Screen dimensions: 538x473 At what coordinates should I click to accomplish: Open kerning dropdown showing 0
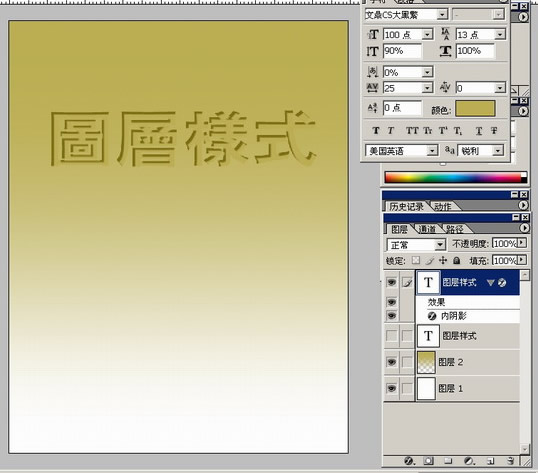click(x=500, y=88)
